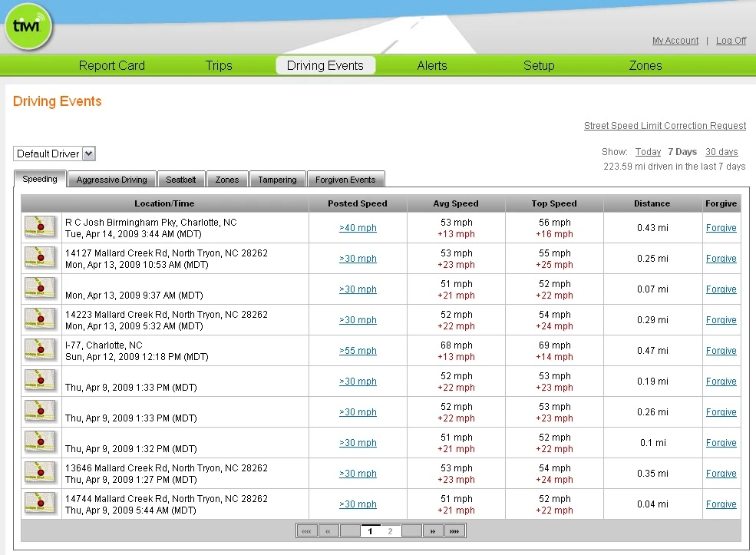Open the Alerts menu
Viewport: 756px width, 555px height.
(x=432, y=65)
